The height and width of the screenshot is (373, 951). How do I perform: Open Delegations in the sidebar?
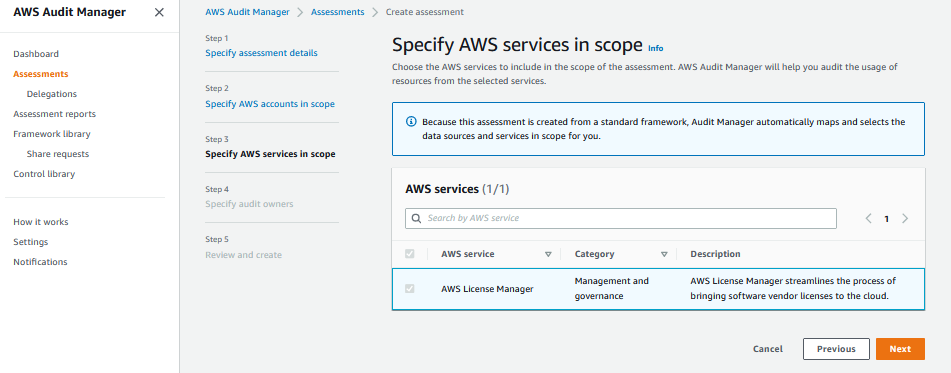coord(52,94)
